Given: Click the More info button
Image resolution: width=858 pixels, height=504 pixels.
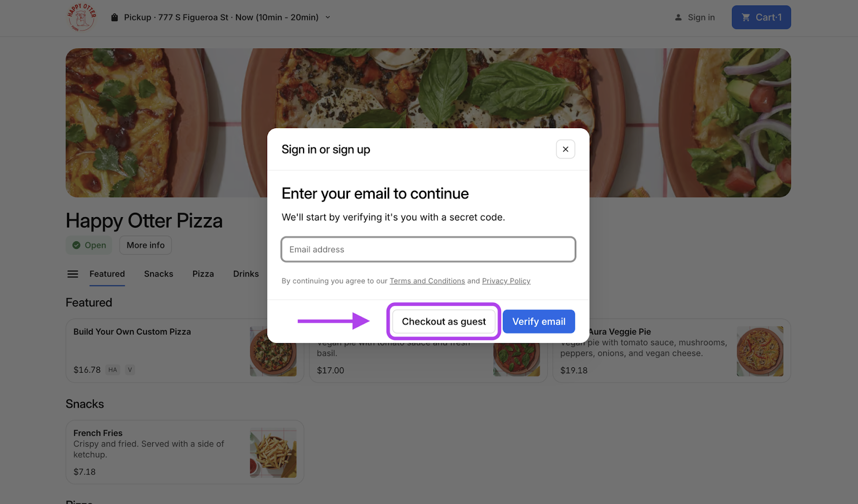Looking at the screenshot, I should [145, 246].
